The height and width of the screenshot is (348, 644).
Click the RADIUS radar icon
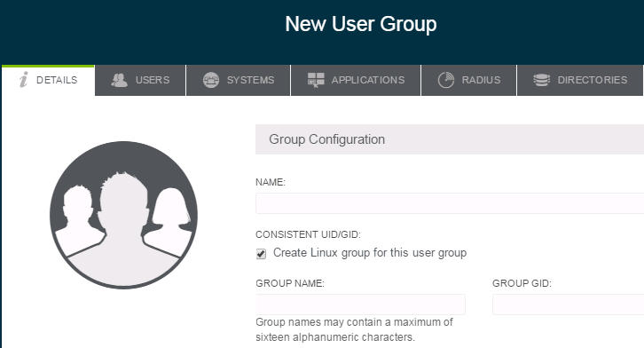pos(446,80)
